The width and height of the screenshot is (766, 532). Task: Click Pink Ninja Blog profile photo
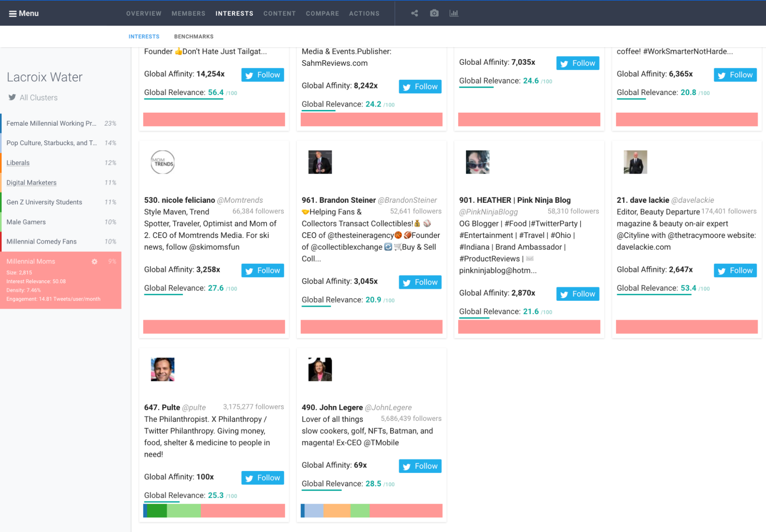pos(477,162)
